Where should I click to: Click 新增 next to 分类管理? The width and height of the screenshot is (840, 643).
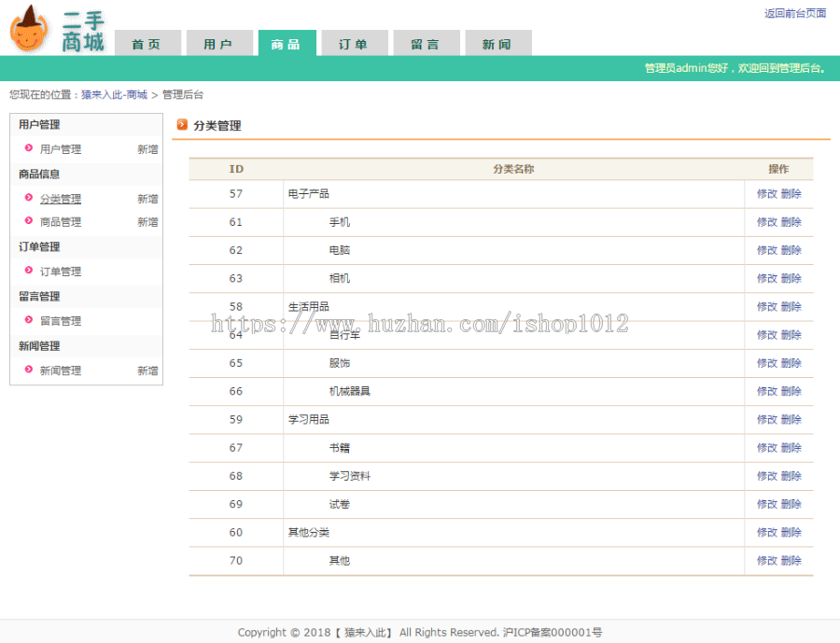pyautogui.click(x=147, y=198)
